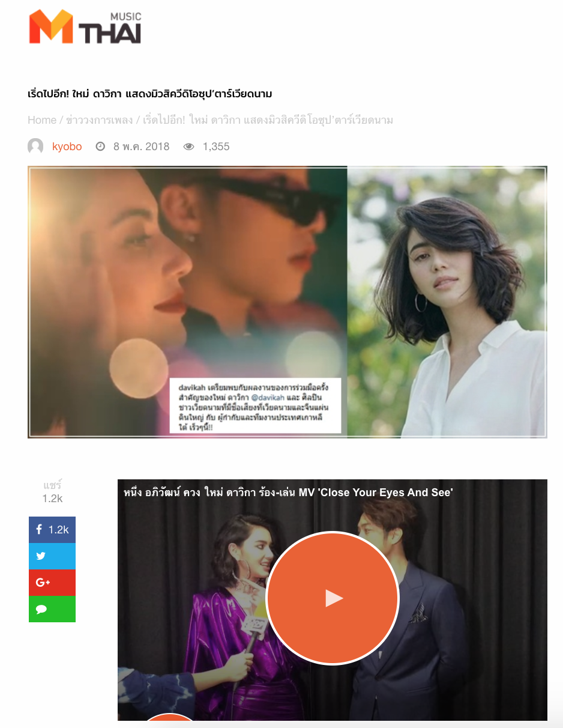Share via the green chat bubble icon
This screenshot has width=563, height=728.
pos(52,609)
